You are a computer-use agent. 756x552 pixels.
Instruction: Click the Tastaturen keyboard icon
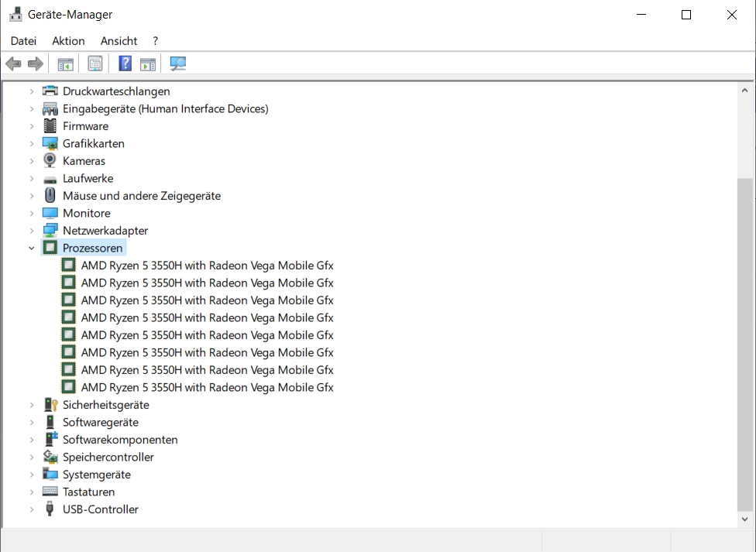pos(50,492)
